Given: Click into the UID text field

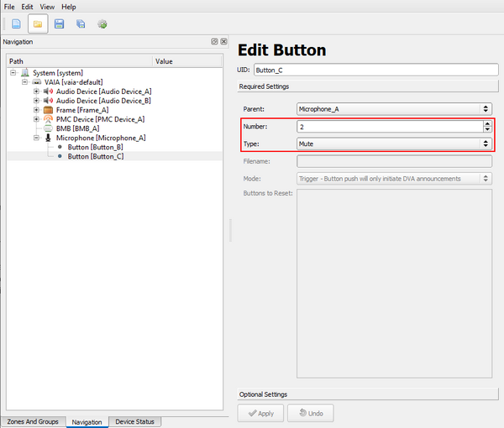Looking at the screenshot, I should (375, 70).
